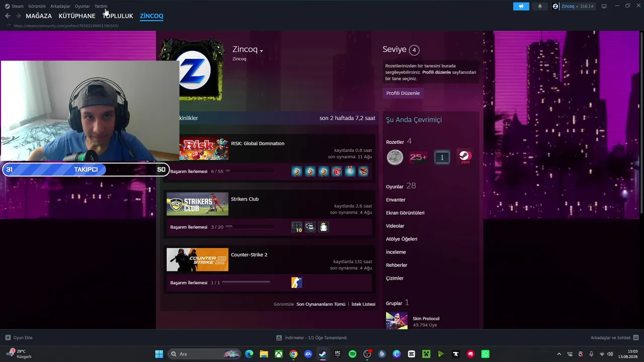Click the Oyun Ekle label
Image resolution: width=644 pixels, height=362 pixels.
23,338
